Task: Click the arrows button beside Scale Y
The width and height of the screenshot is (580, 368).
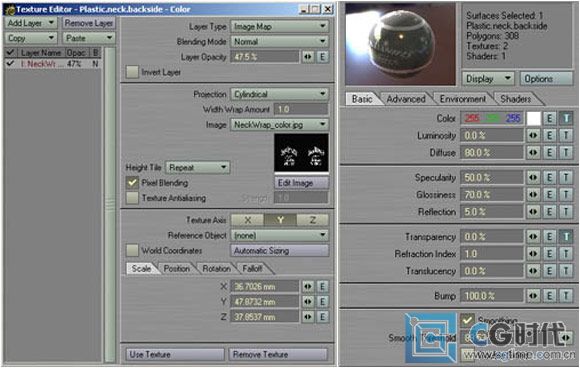Action: point(308,302)
